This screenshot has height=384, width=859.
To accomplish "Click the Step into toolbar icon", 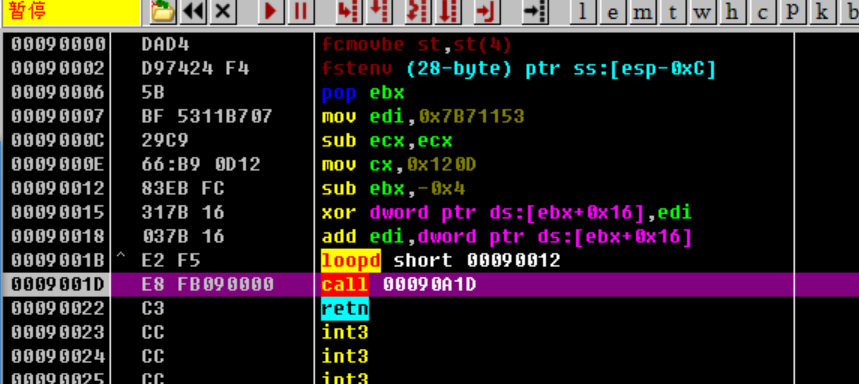I will click(x=348, y=12).
